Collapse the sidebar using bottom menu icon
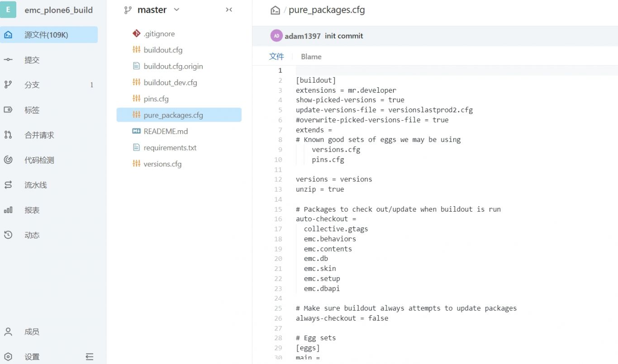 pos(89,357)
